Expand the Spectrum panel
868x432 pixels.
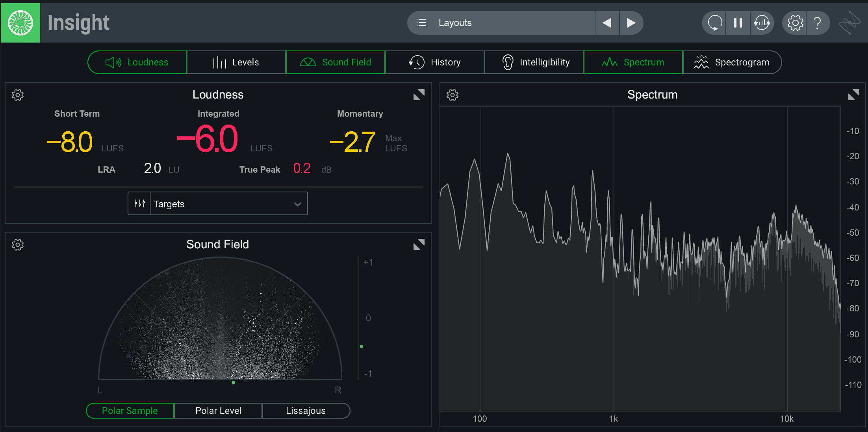(x=854, y=95)
